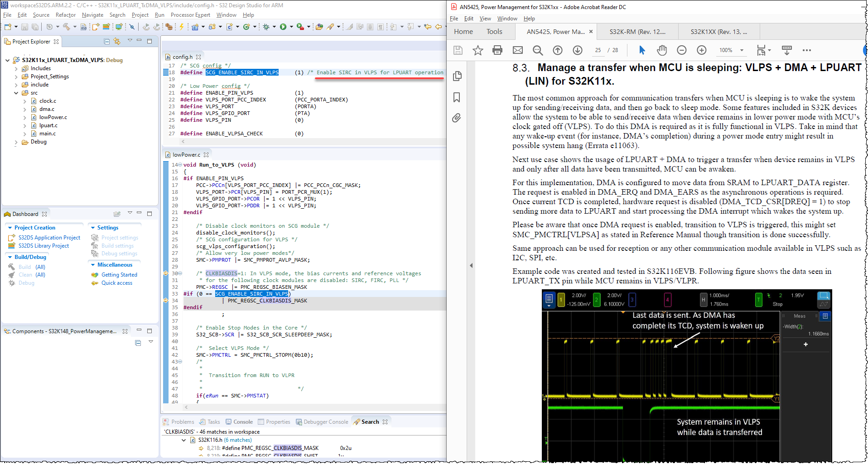
Task: Go to the next PDF page using the down arrow
Action: click(x=578, y=50)
